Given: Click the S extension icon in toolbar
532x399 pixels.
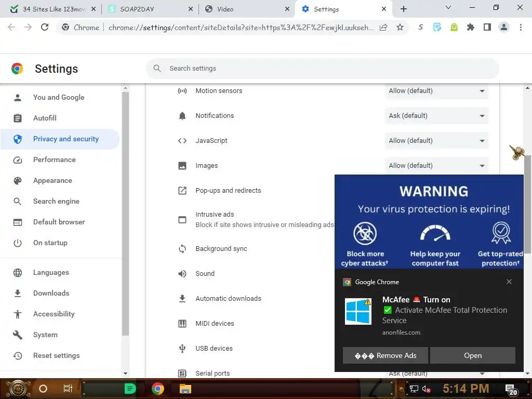Looking at the screenshot, I should (421, 27).
